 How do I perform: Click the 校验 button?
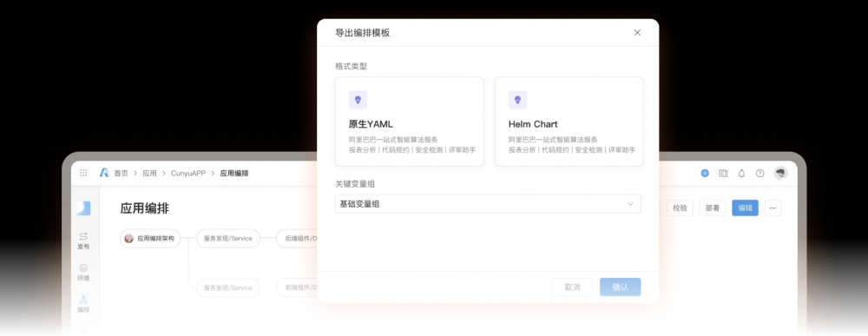(x=680, y=208)
